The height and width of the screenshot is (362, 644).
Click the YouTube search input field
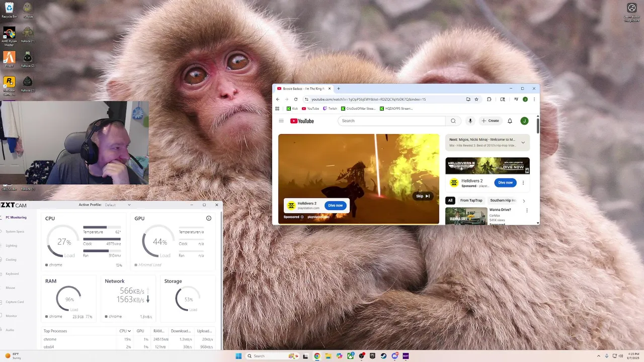point(391,121)
